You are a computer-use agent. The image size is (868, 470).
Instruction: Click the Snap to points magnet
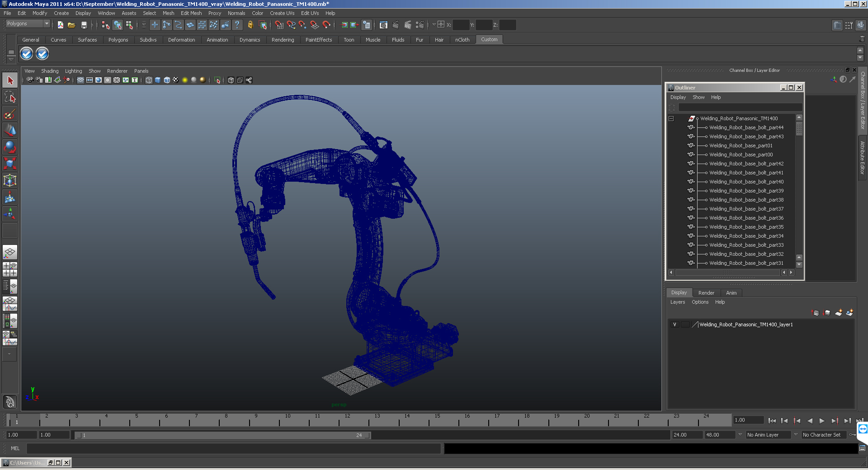pos(302,25)
